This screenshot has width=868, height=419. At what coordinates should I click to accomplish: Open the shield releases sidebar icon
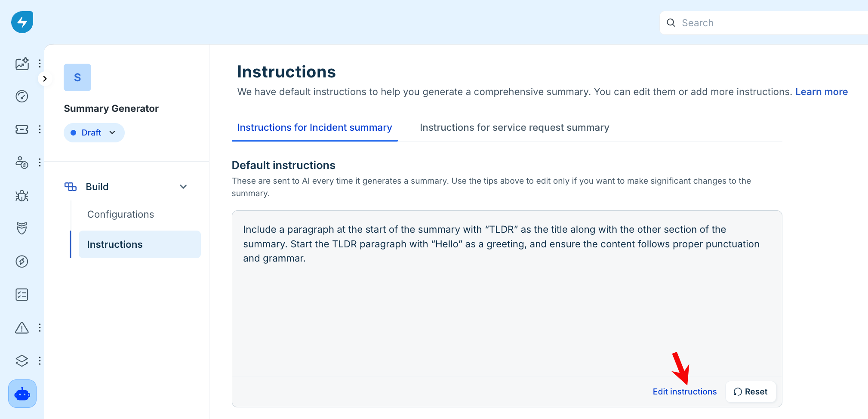[22, 228]
